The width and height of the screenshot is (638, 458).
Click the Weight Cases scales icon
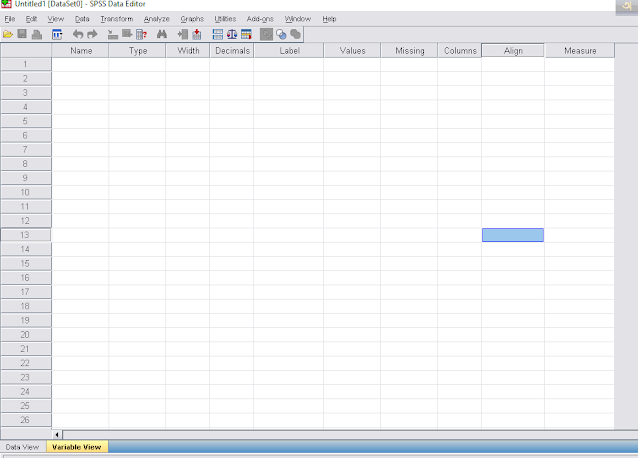click(232, 35)
